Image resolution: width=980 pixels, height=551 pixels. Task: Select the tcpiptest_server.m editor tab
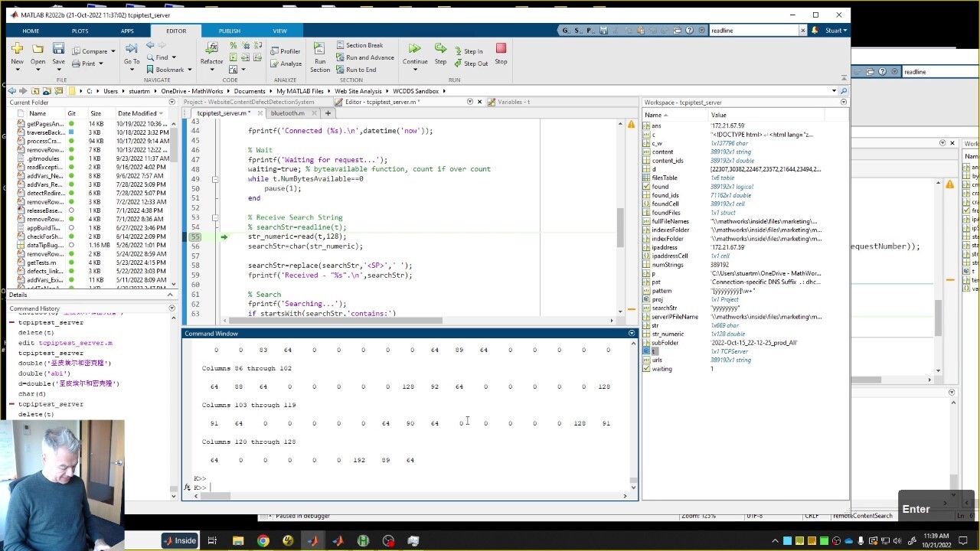[223, 113]
